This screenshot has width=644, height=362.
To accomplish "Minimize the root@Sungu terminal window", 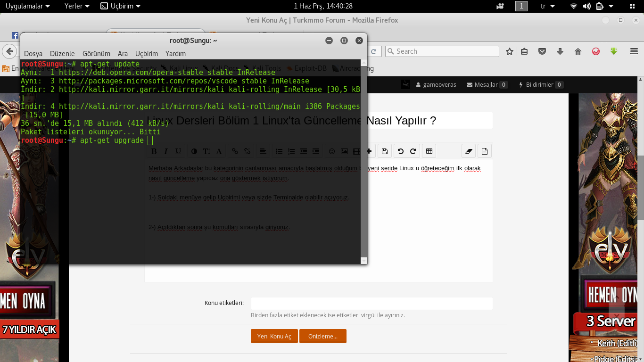I will pos(329,41).
